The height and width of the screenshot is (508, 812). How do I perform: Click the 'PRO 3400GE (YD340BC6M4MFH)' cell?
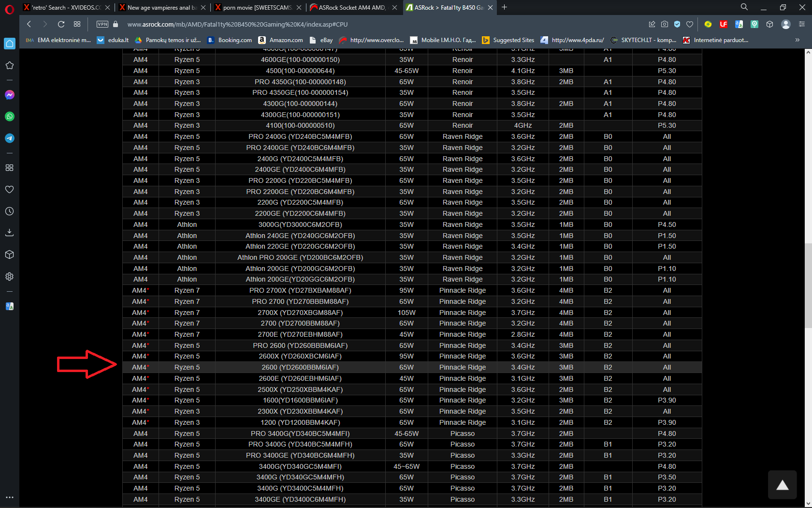point(300,455)
